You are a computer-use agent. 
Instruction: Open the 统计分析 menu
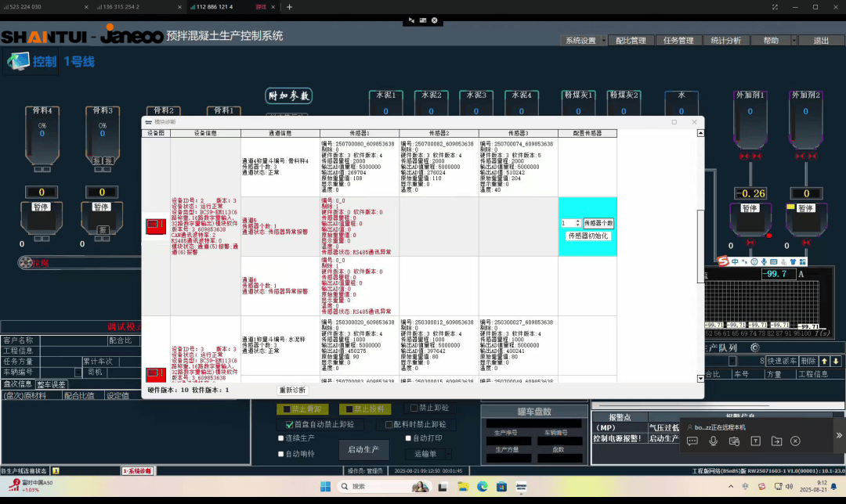coord(725,41)
